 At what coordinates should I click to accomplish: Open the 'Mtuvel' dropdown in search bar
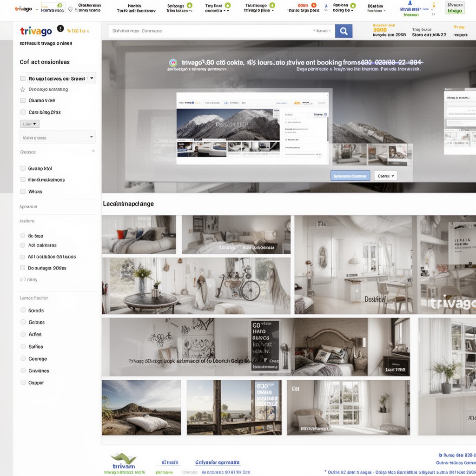tap(323, 31)
